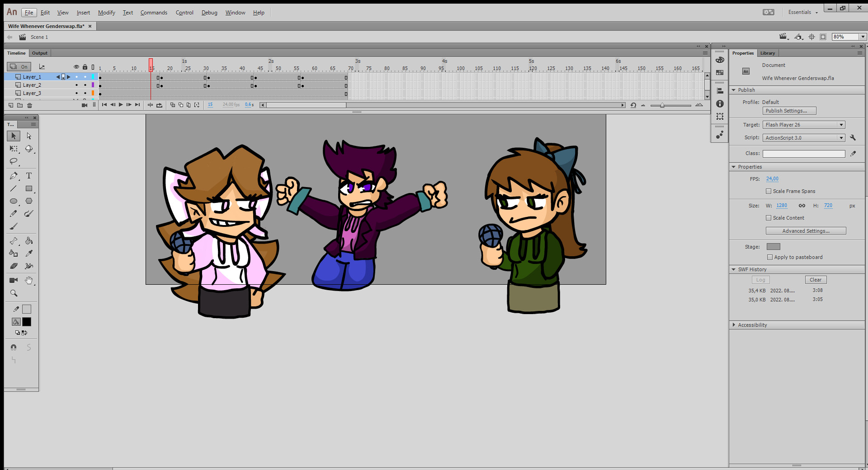Image resolution: width=868 pixels, height=470 pixels.
Task: Pick the Pencil tool
Action: click(14, 214)
